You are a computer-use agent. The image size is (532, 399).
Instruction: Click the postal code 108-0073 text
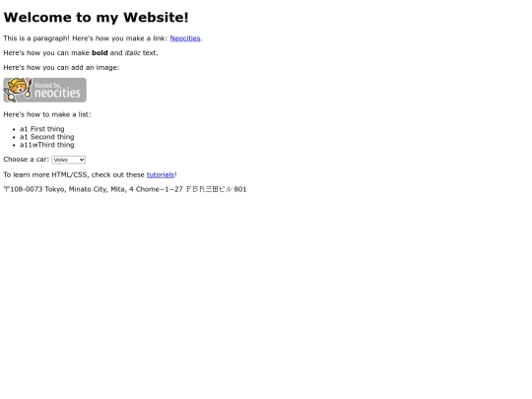(x=27, y=189)
